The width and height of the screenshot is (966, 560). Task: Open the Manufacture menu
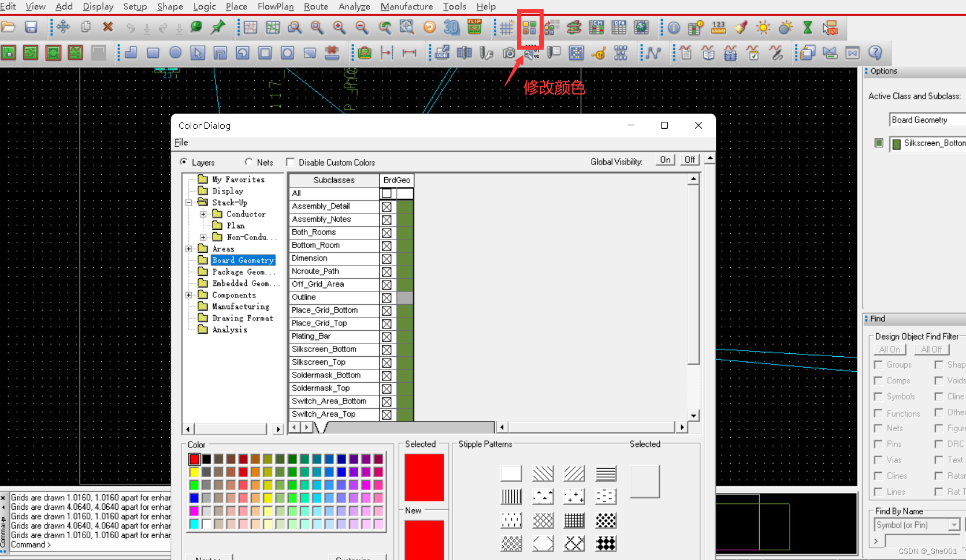(x=406, y=6)
